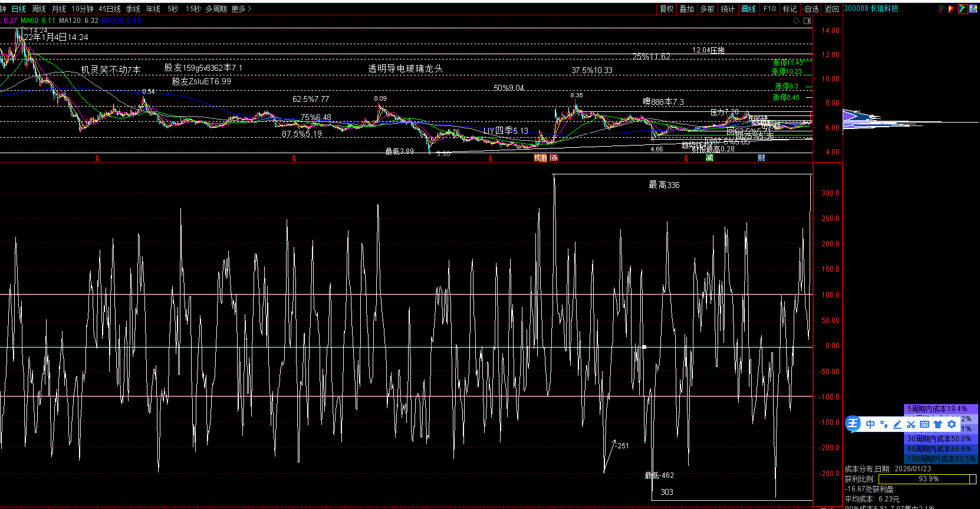Viewport: 980px width, 509px height.
Task: Click 最低-462 label in indicator pane
Action: [659, 475]
